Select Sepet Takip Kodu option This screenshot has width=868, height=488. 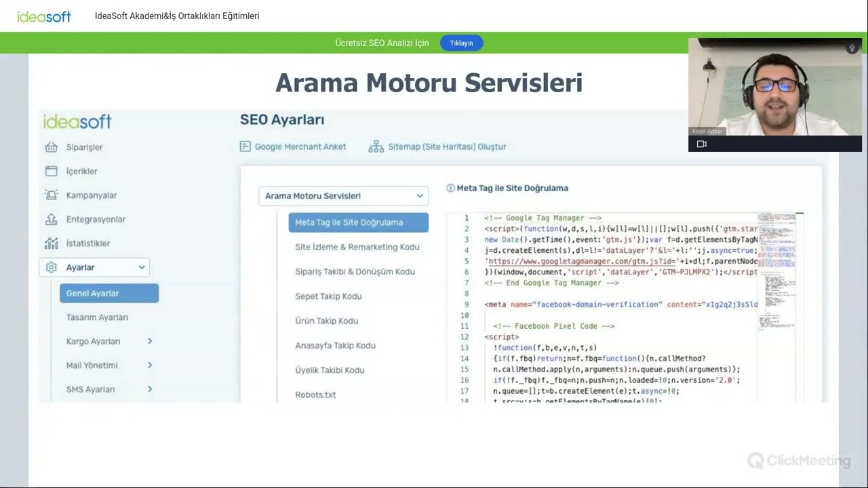click(x=328, y=296)
